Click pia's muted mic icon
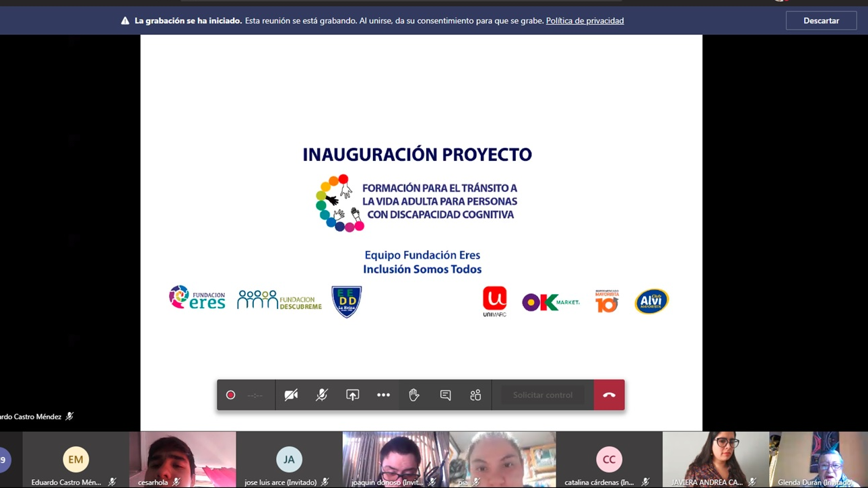Screen dimensions: 868x488 (x=476, y=482)
